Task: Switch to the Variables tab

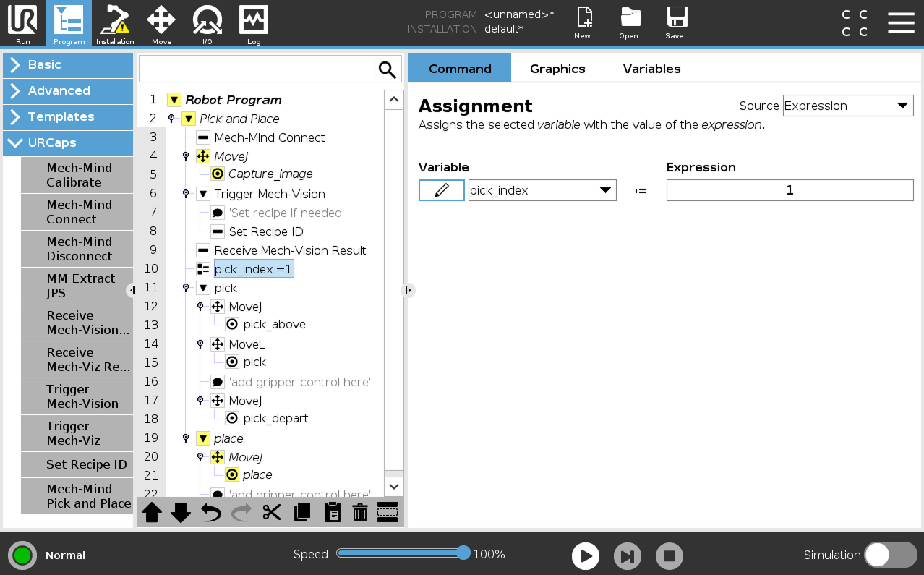Action: click(651, 69)
